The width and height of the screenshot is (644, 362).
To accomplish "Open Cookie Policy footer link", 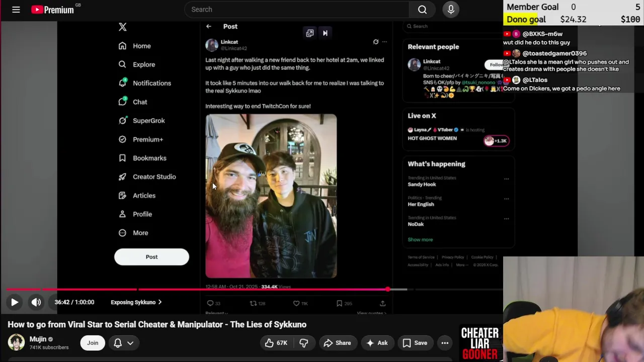I will click(482, 257).
